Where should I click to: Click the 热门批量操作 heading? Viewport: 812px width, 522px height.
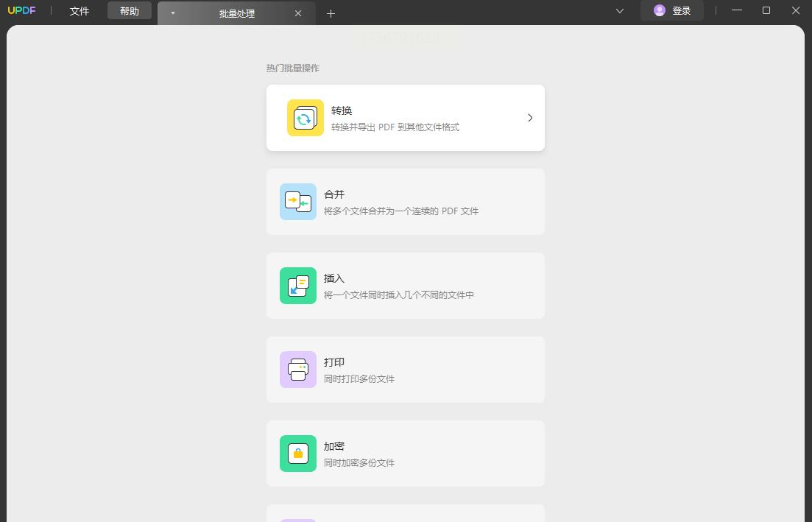pyautogui.click(x=292, y=68)
